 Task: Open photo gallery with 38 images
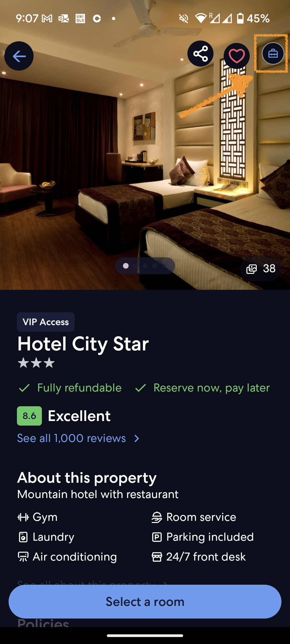coord(261,269)
